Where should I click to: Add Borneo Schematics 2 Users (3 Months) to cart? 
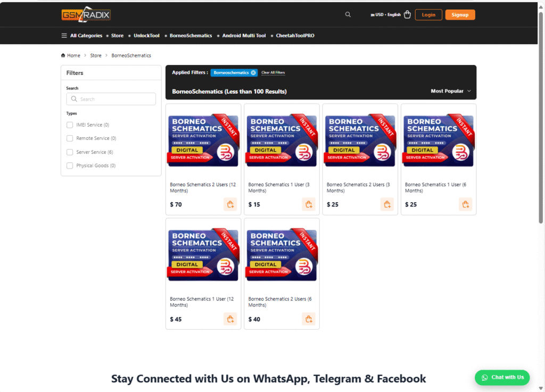[387, 204]
